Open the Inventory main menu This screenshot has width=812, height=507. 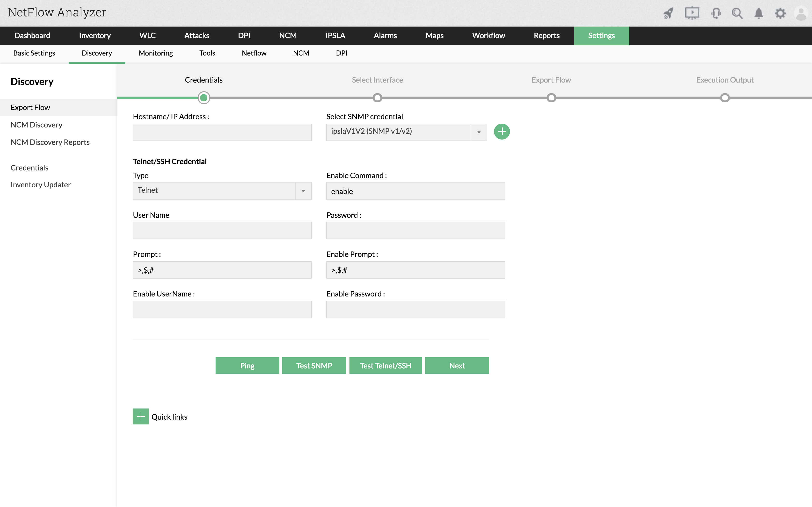point(95,35)
